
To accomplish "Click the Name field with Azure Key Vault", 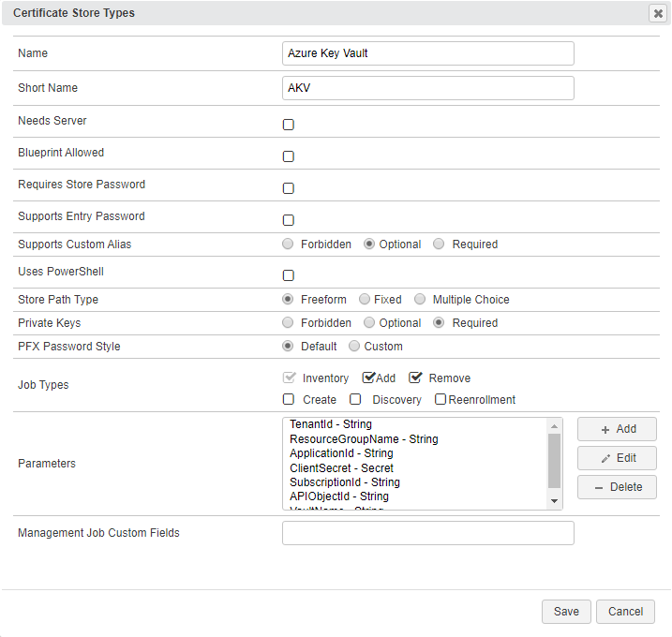I will point(427,53).
